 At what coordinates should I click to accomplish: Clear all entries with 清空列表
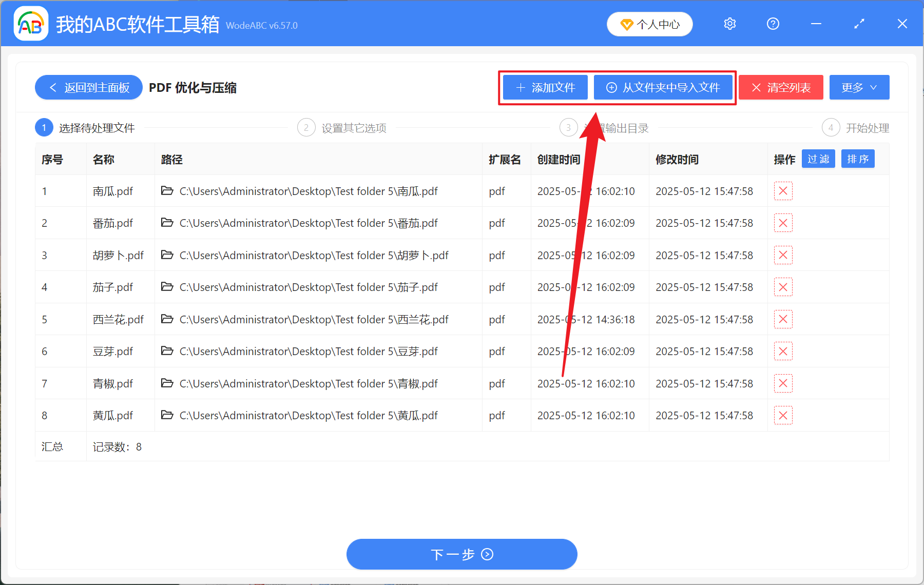780,87
